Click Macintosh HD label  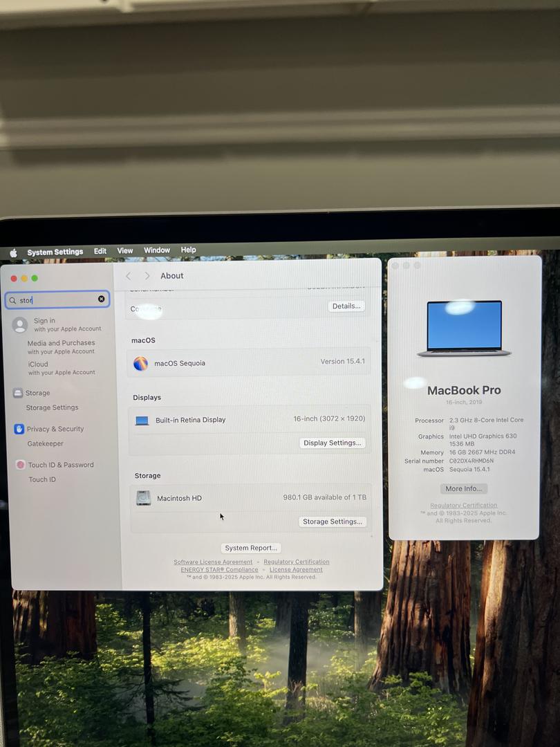[179, 498]
